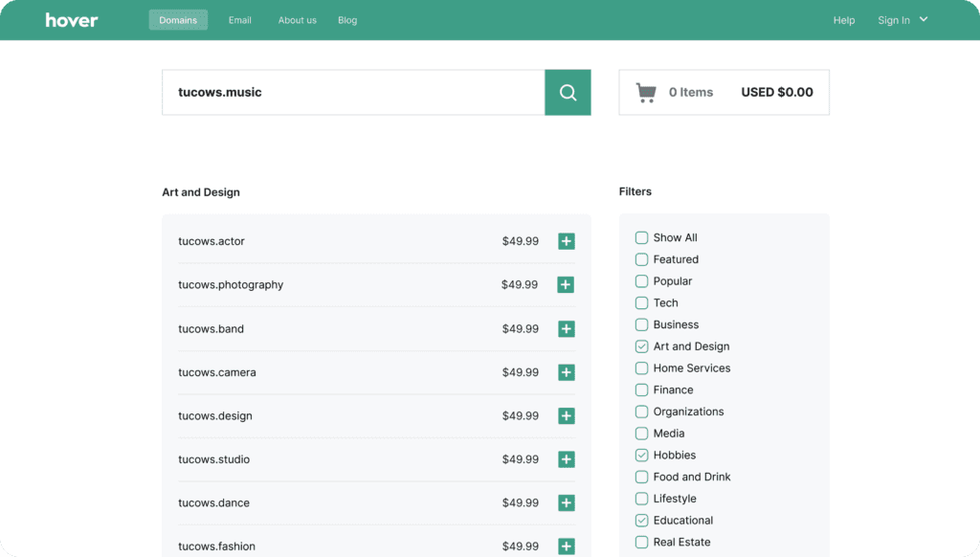The height and width of the screenshot is (557, 980).
Task: Add tucows.fashion using plus icon
Action: click(567, 546)
